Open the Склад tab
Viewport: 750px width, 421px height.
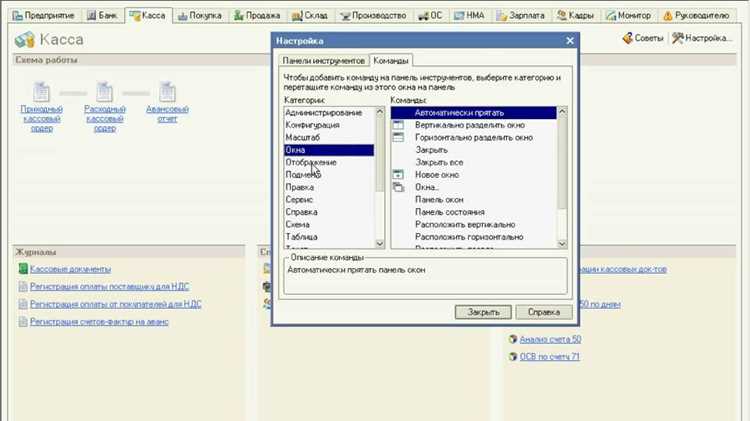click(x=310, y=15)
